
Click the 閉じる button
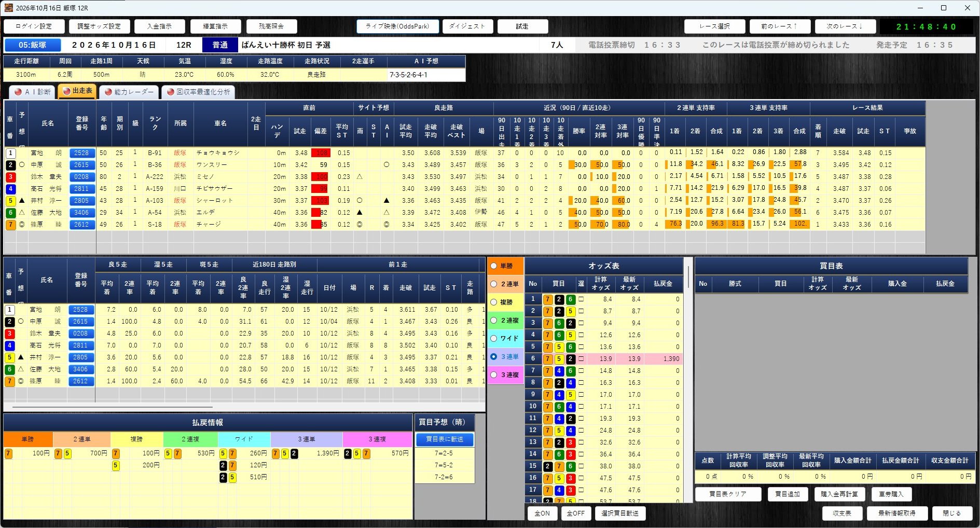pos(952,513)
